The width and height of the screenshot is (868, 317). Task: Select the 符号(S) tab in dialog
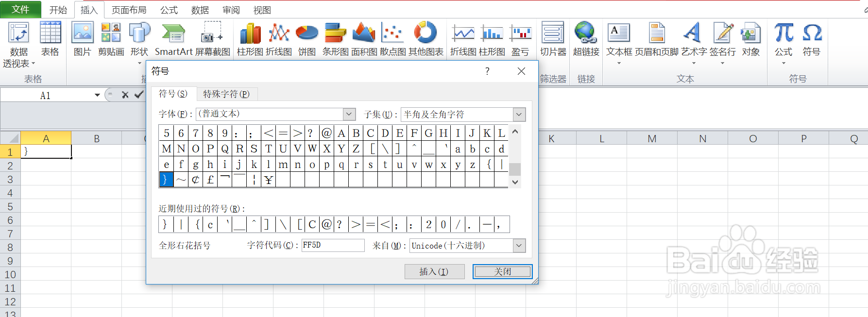pos(173,94)
